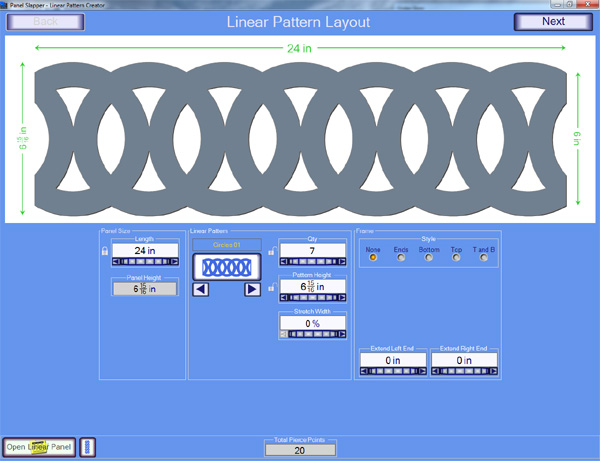Click the narrow icon button beside Open Linear Panel

[86, 446]
